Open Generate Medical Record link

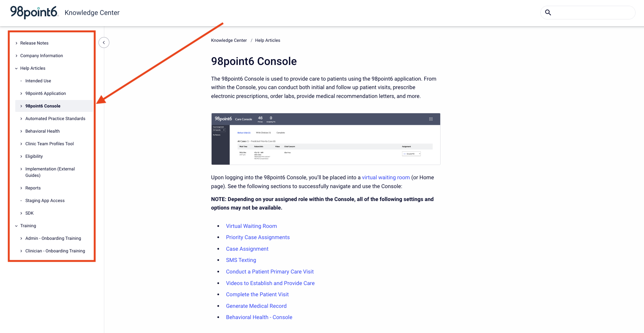[256, 306]
